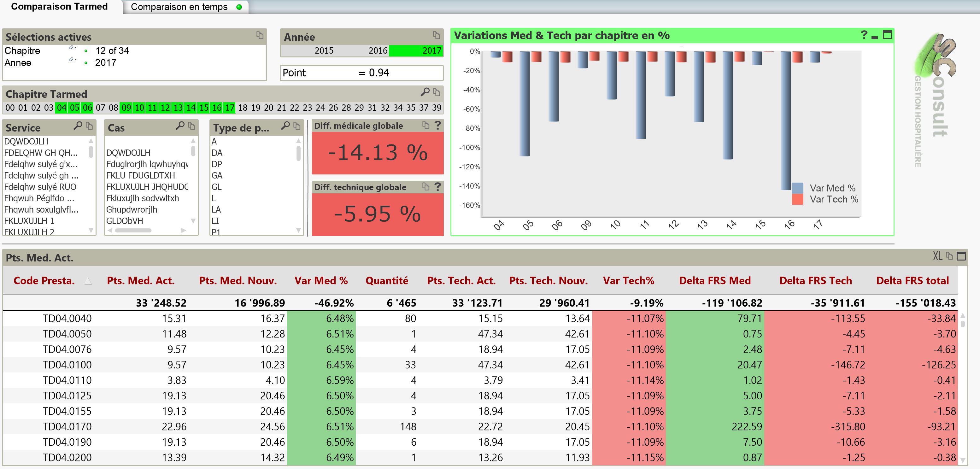
Task: Select row code TD04.0170
Action: [67, 426]
